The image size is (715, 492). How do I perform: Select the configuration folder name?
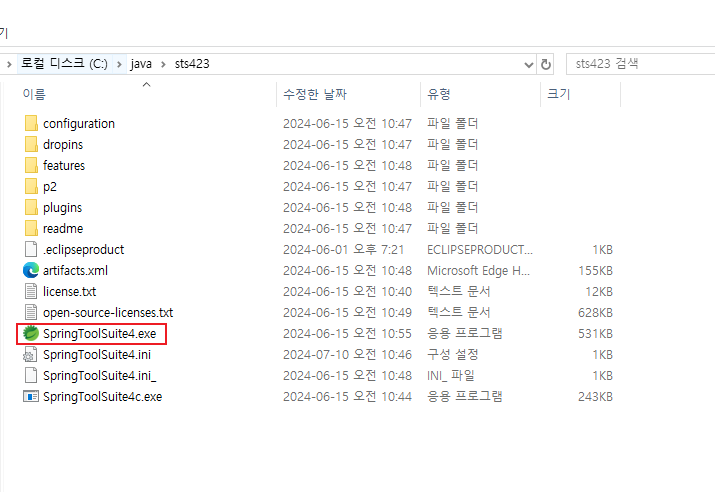pos(79,124)
